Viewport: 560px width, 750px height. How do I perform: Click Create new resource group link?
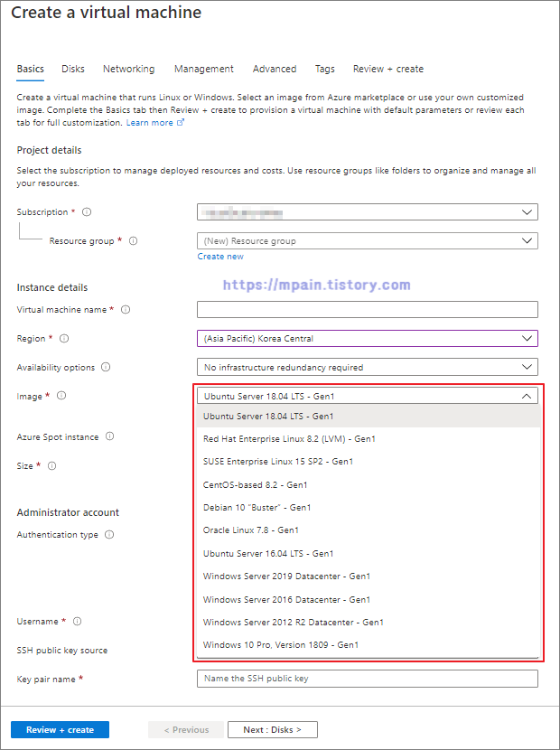pyautogui.click(x=220, y=257)
